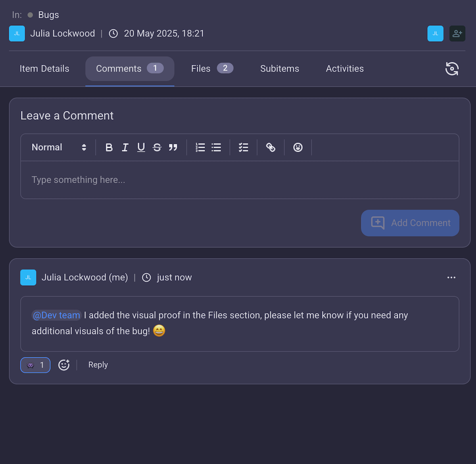This screenshot has height=464, width=476.
Task: Open the Activities tab
Action: pos(344,68)
